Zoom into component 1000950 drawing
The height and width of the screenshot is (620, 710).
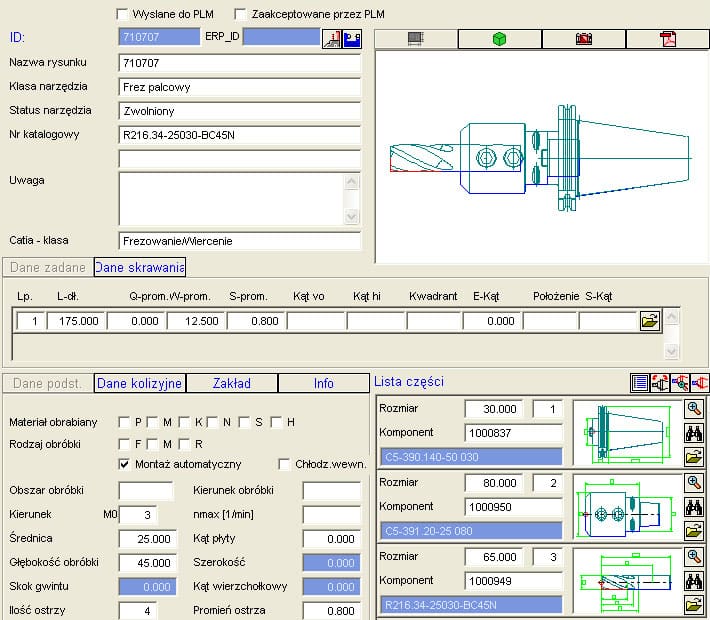(694, 482)
